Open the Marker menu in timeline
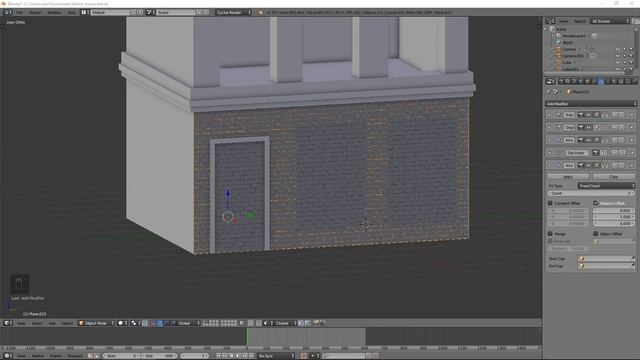The image size is (640, 360). [x=38, y=356]
